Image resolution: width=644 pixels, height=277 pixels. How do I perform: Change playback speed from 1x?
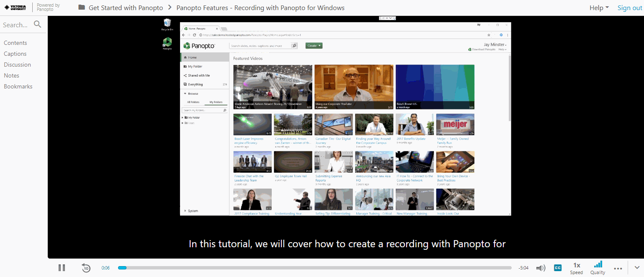[576, 268]
